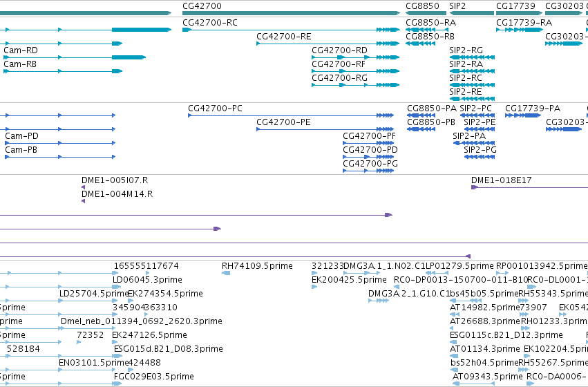This screenshot has width=588, height=387.
Task: Open the SIP2-RC transcript label
Action: 466,78
